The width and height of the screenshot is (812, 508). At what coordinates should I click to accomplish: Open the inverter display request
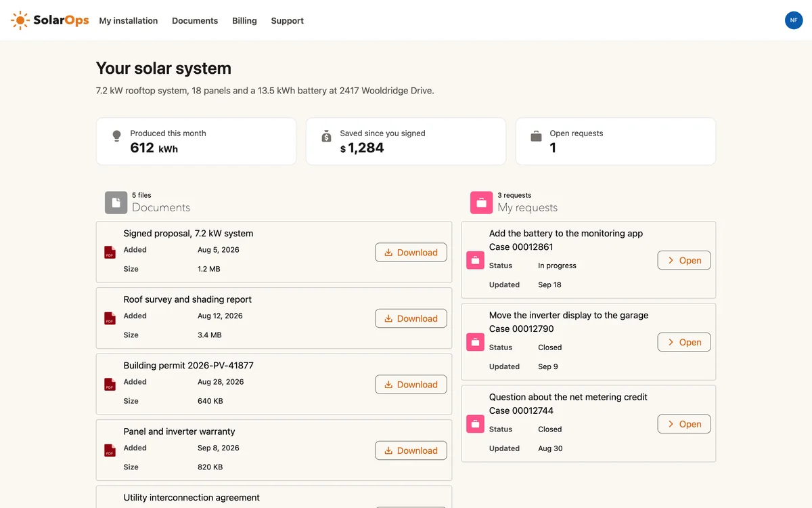click(684, 342)
